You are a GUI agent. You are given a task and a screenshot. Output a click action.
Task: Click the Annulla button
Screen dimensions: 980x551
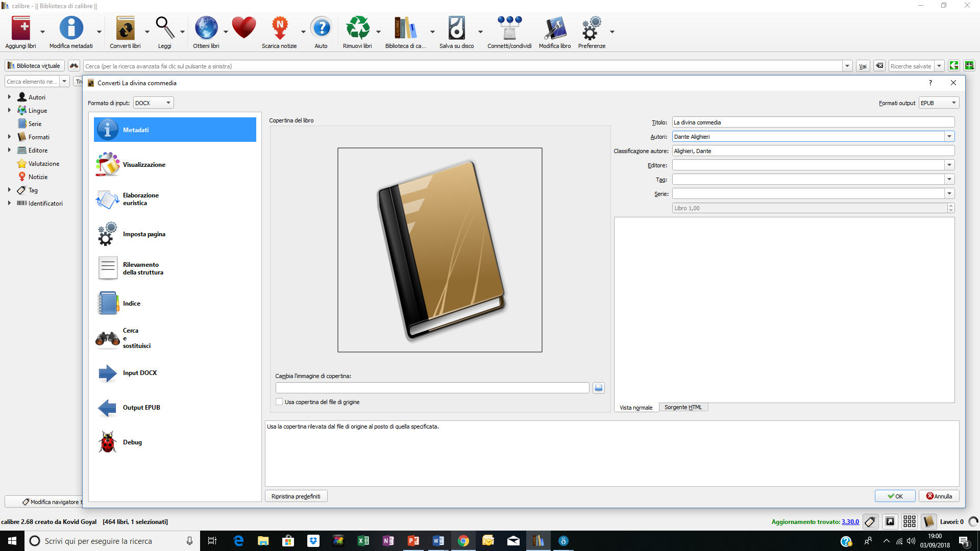coord(939,496)
